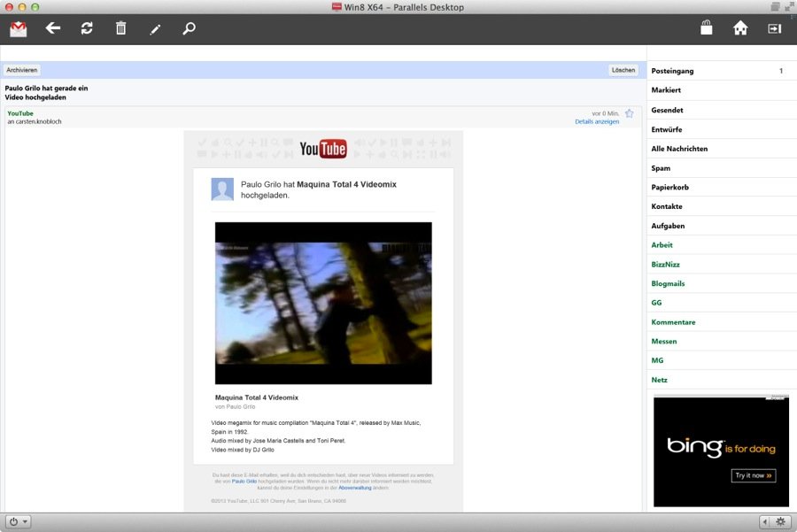
Task: Click the 'an carsten.knobloch' recipient text
Action: [34, 122]
